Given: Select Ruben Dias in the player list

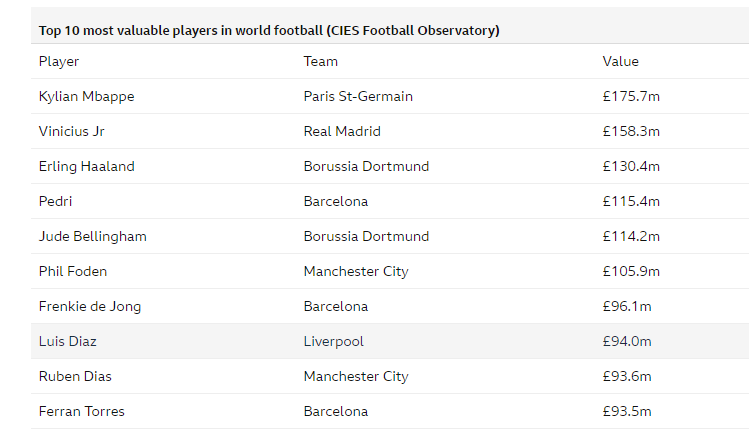Looking at the screenshot, I should 75,376.
